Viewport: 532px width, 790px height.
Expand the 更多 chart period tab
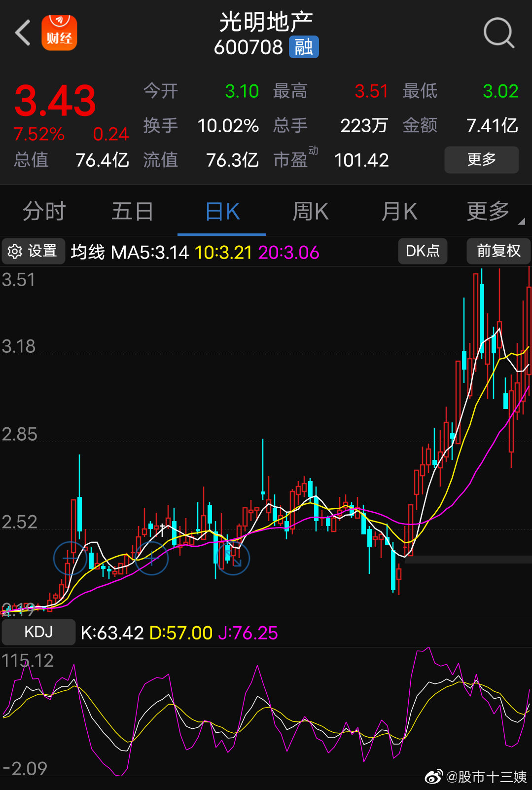coord(488,212)
